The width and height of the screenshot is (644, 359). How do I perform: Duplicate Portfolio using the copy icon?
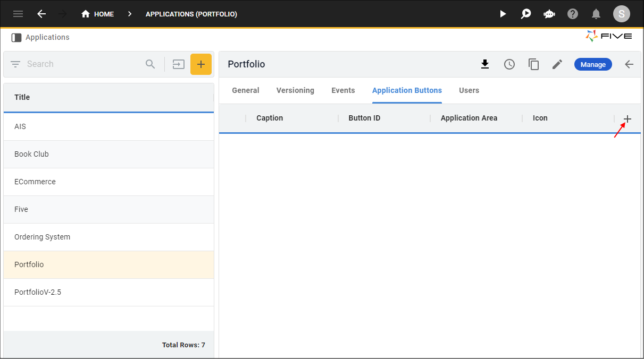[533, 64]
